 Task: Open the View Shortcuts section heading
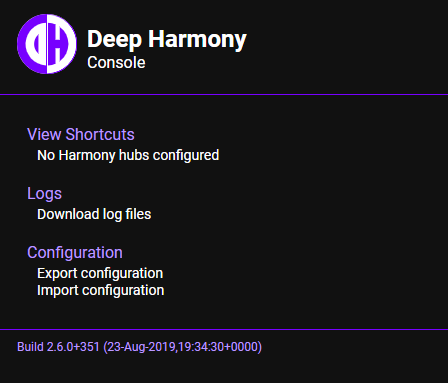[81, 134]
